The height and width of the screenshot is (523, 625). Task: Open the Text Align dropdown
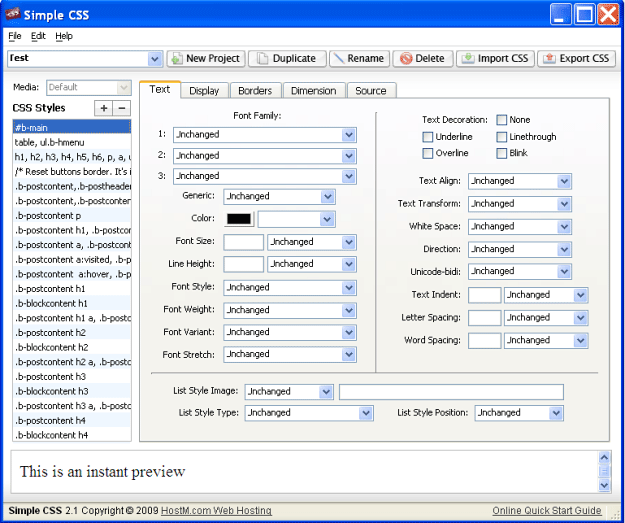point(564,181)
